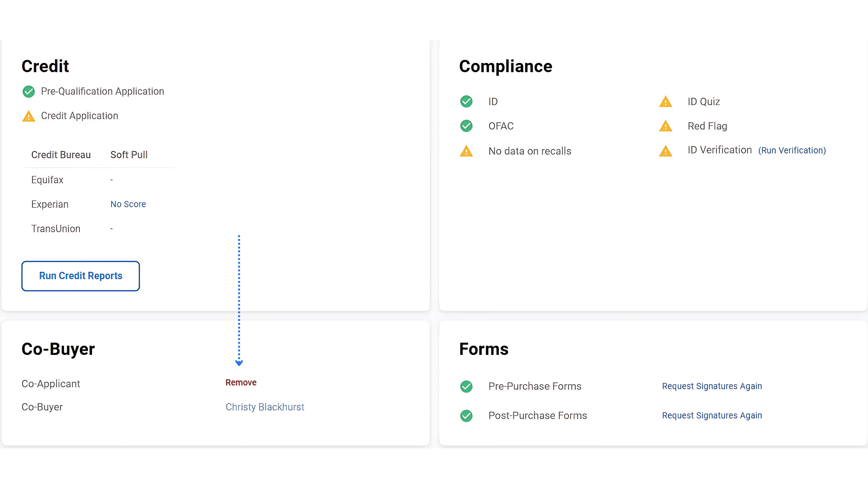The height and width of the screenshot is (488, 868).
Task: Open Christy Blackhurst co-buyer profile
Action: tap(265, 407)
